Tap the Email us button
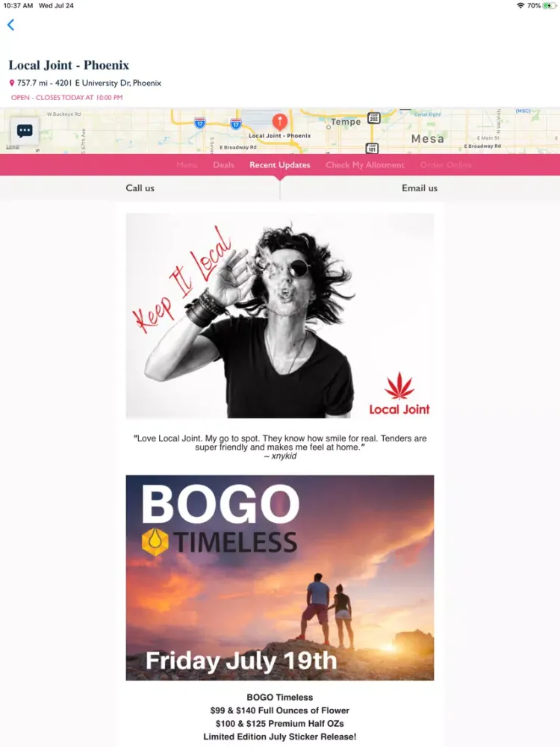This screenshot has height=747, width=560. pos(420,188)
